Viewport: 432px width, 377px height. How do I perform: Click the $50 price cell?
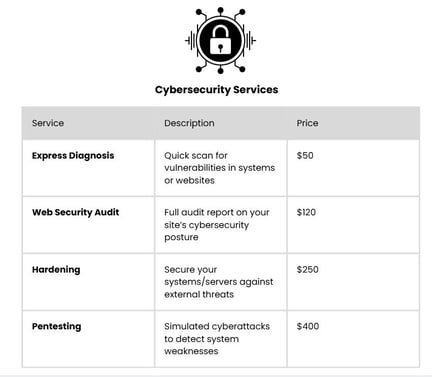(x=305, y=156)
